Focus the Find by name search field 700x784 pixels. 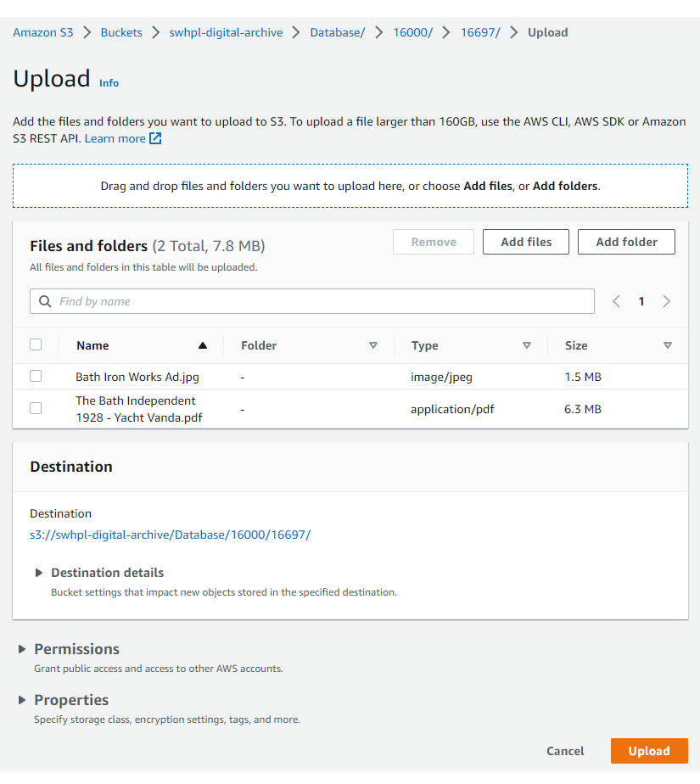(312, 301)
